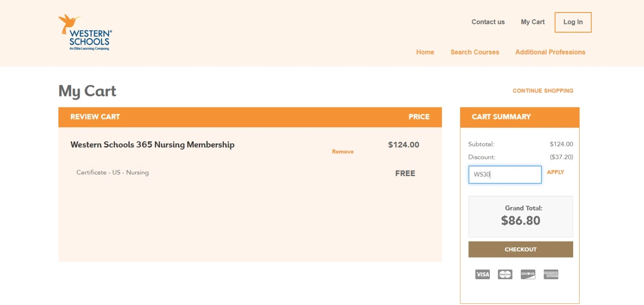Open the Additional Professions menu item
Viewport: 644px width, 305px height.
click(550, 52)
